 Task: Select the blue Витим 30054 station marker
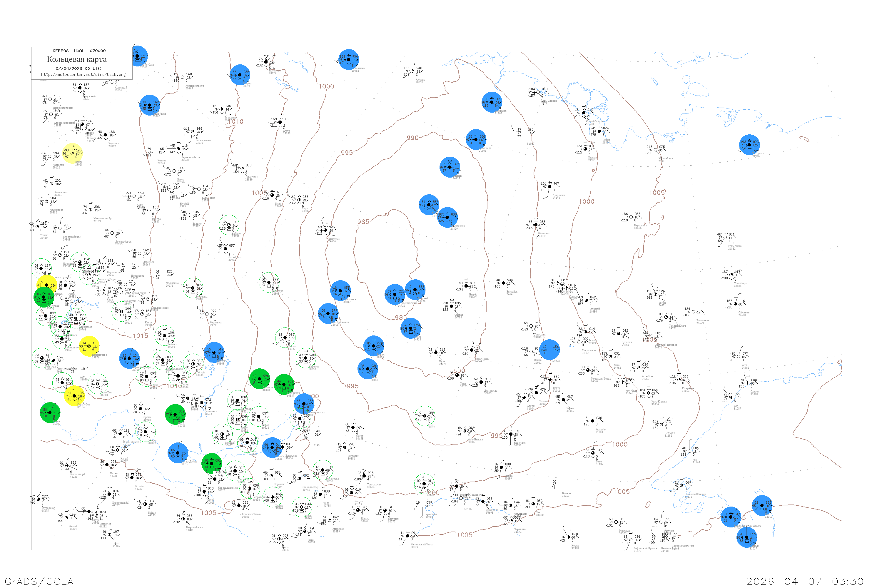point(374,346)
